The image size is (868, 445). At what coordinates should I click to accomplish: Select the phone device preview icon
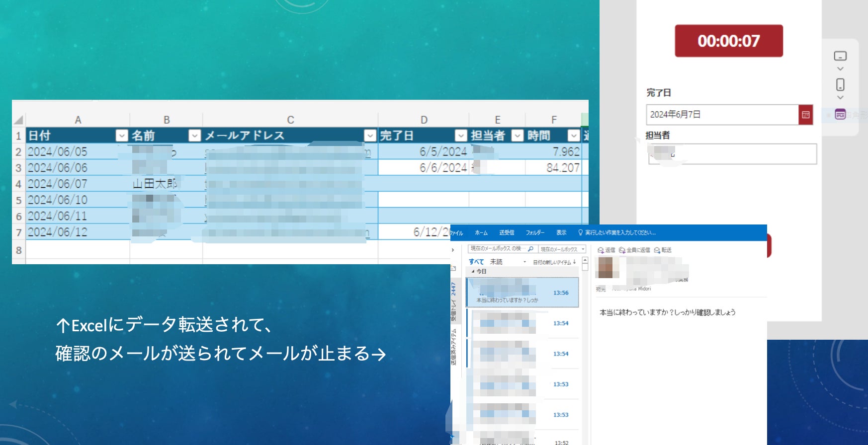click(x=840, y=84)
